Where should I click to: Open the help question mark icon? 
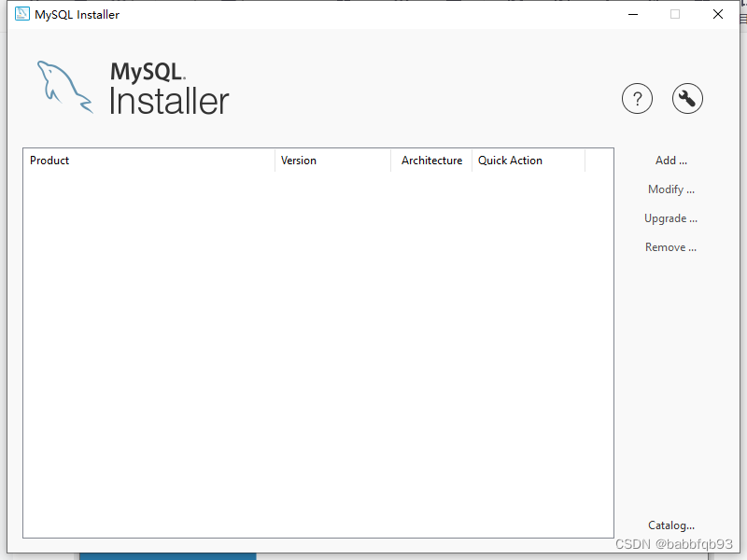tap(637, 99)
